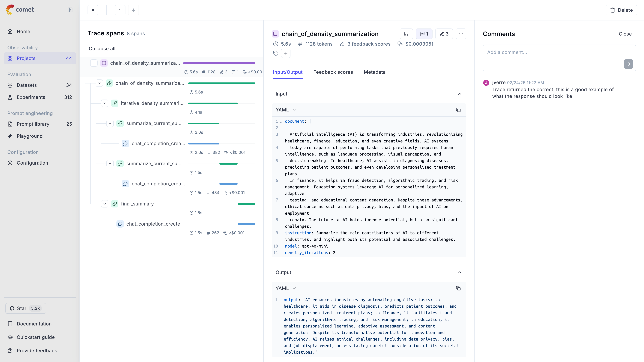
Task: Click the add-to-dataset icon button
Action: [x=406, y=34]
